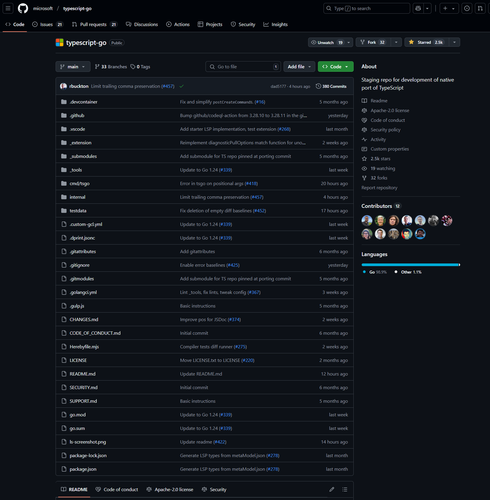Screen dimensions: 490x500
Task: Open the 33 Branches link
Action: pyautogui.click(x=111, y=67)
